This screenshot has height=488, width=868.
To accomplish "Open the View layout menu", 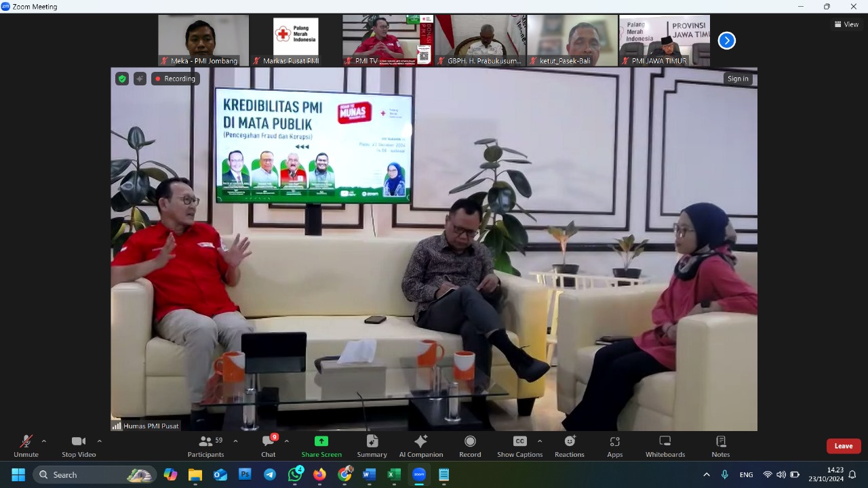I will tap(847, 24).
